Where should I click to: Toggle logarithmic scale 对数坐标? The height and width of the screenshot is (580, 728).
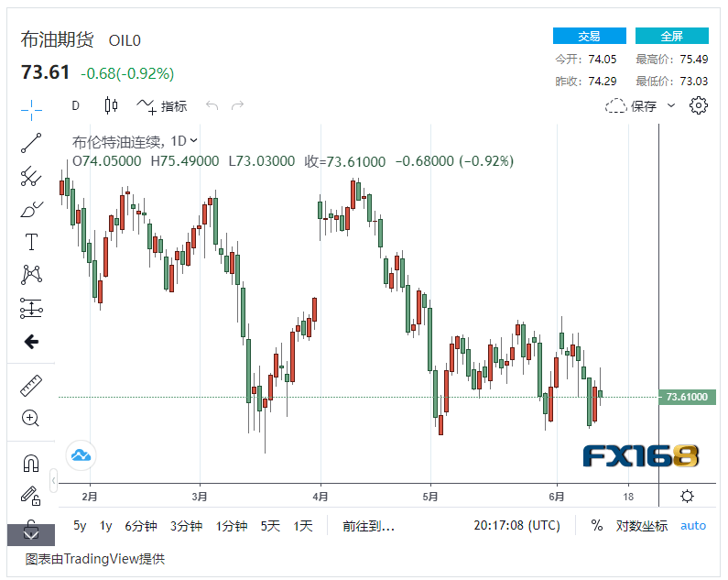tap(641, 526)
